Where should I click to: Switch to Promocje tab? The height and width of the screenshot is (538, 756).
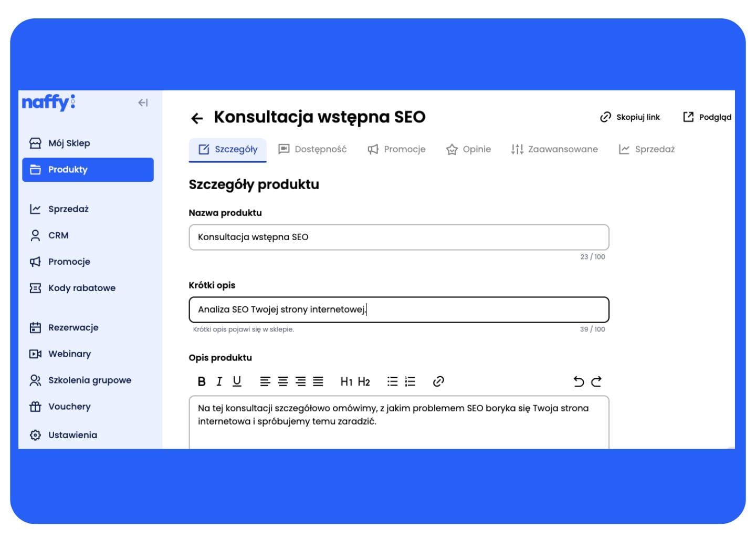tap(396, 149)
